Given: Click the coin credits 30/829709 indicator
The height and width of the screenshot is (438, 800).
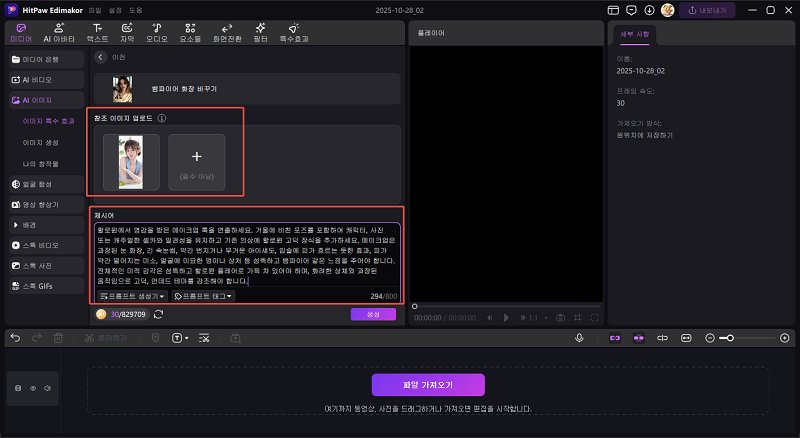Looking at the screenshot, I should click(121, 314).
